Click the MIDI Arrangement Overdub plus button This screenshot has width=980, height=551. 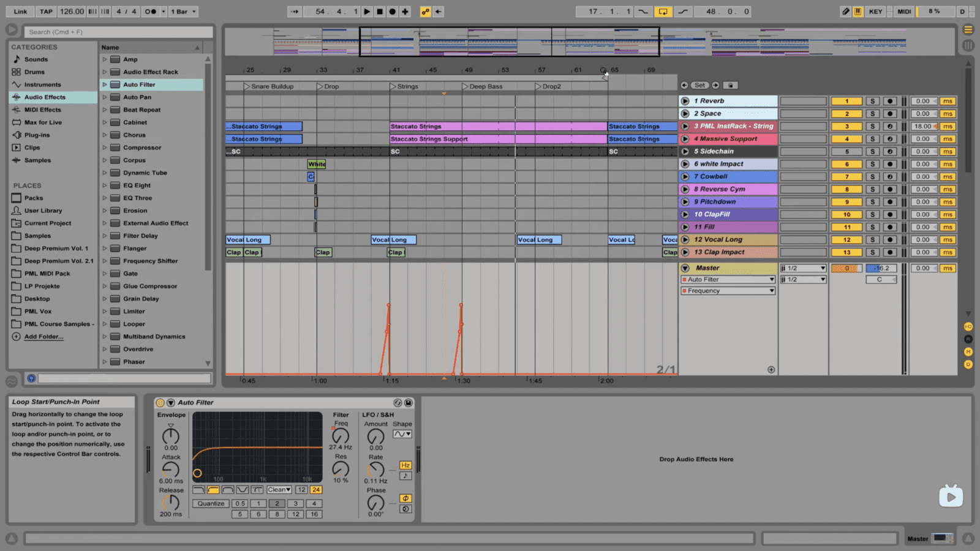click(405, 12)
